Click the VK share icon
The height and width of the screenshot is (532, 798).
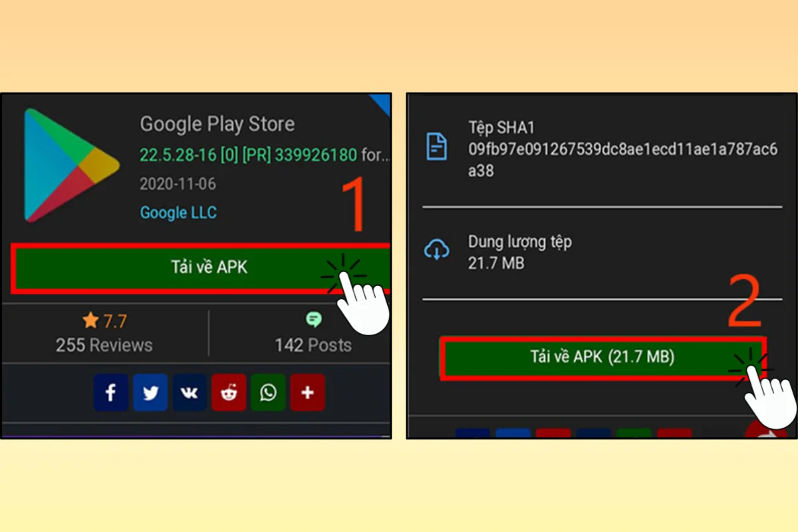tap(190, 392)
